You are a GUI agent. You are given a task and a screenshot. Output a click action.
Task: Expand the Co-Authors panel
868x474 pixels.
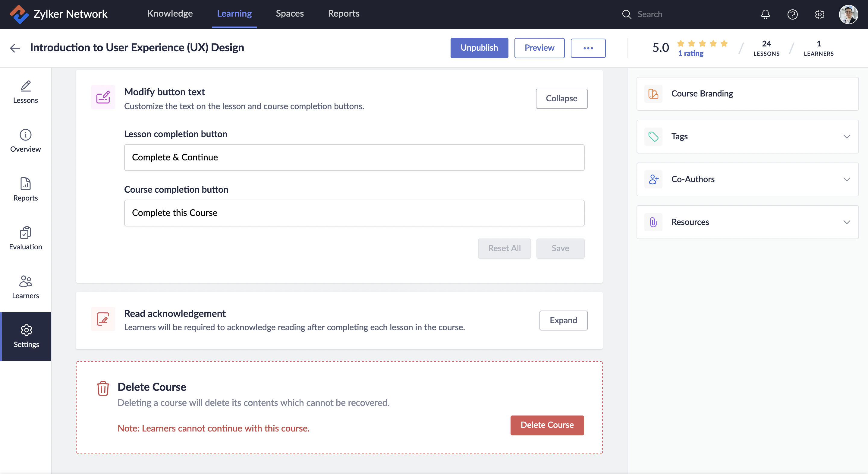click(x=846, y=179)
